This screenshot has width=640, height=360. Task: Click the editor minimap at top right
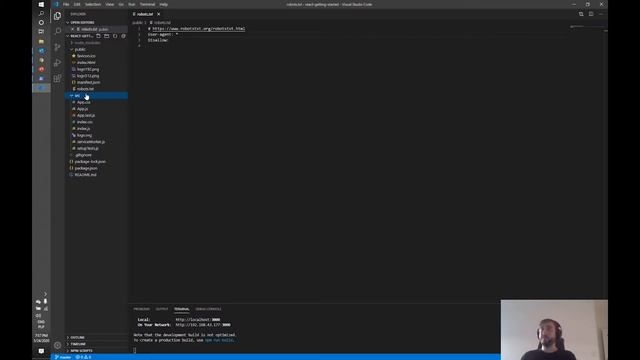(x=587, y=27)
